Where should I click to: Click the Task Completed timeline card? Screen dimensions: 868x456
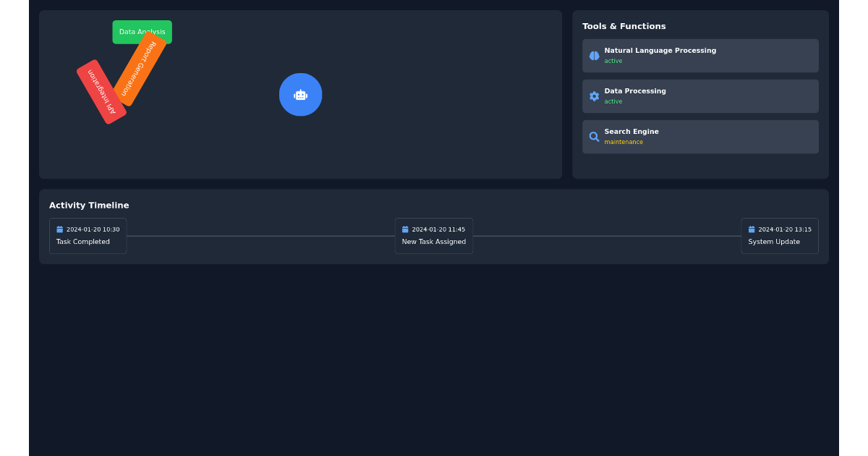(88, 235)
